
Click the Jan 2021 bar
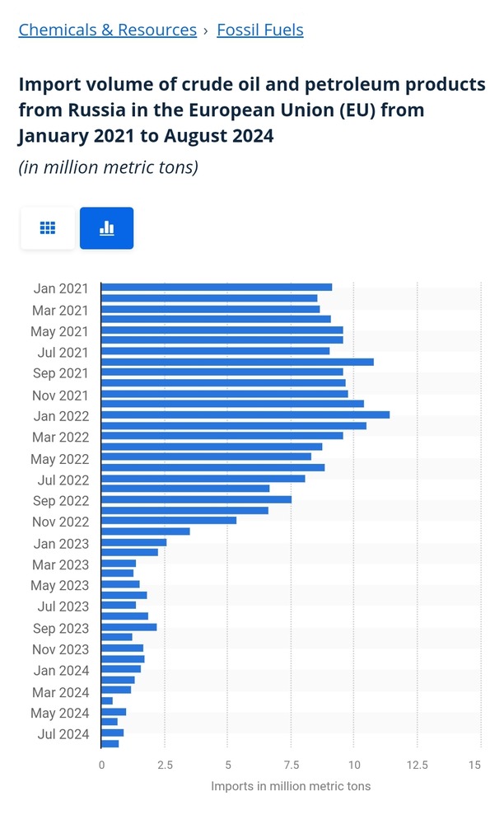[x=216, y=288]
